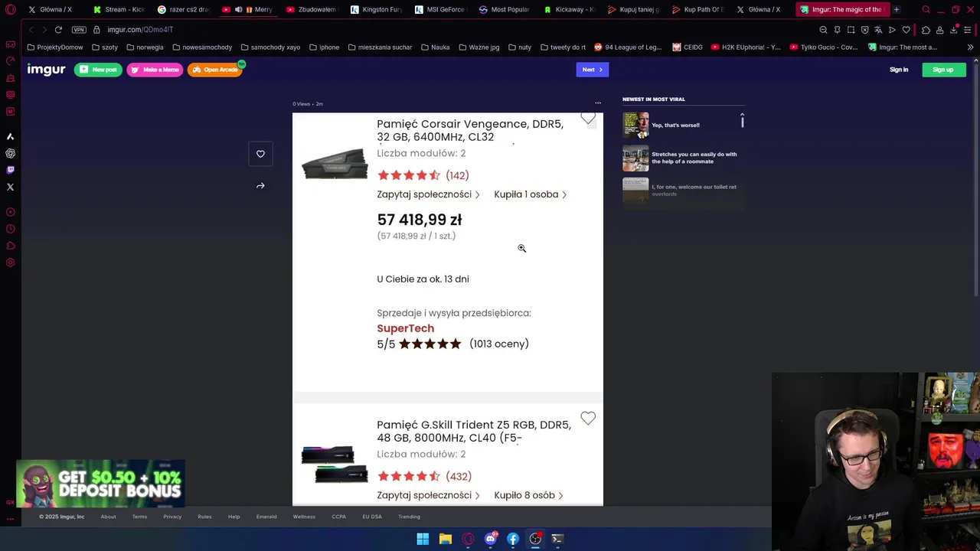Reload the current page
Viewport: 980px width, 551px height.
58,30
